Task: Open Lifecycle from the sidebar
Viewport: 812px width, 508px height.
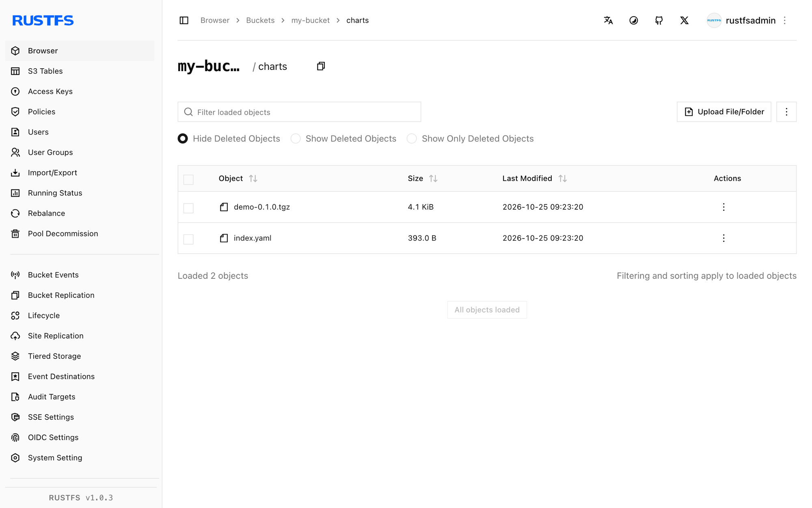Action: pyautogui.click(x=80, y=315)
